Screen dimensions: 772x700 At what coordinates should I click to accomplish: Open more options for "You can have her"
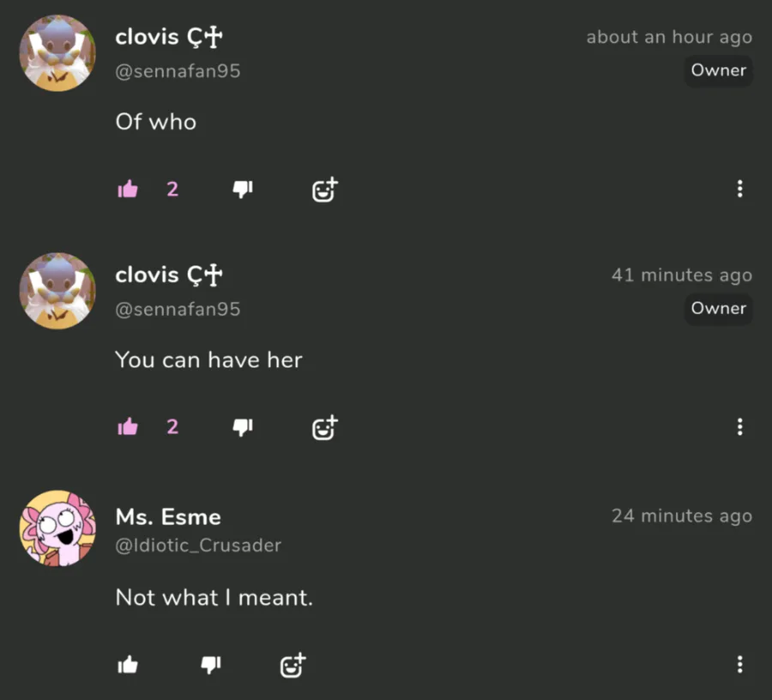(739, 427)
